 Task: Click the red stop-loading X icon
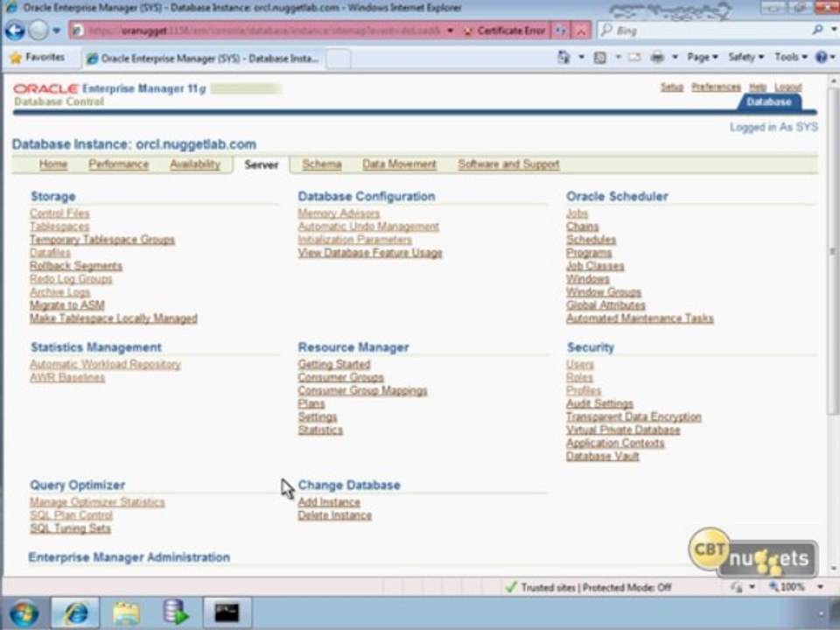click(x=581, y=31)
